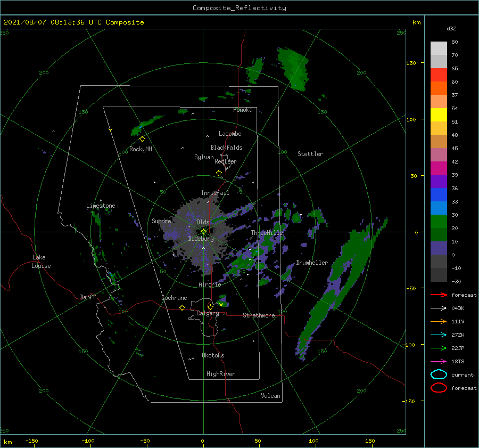Click the Lacombe city label

pos(230,134)
